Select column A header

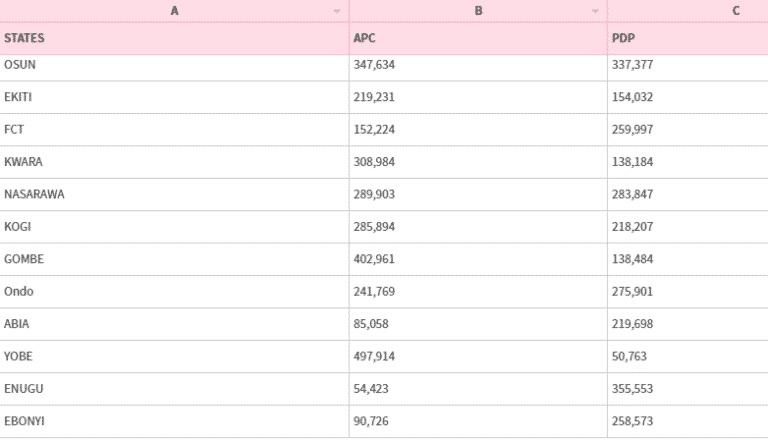click(175, 11)
